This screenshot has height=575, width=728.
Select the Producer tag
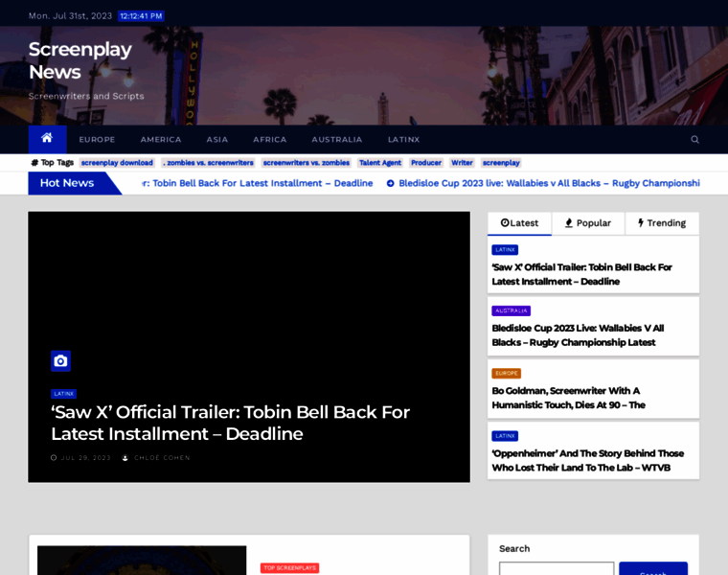click(x=425, y=163)
